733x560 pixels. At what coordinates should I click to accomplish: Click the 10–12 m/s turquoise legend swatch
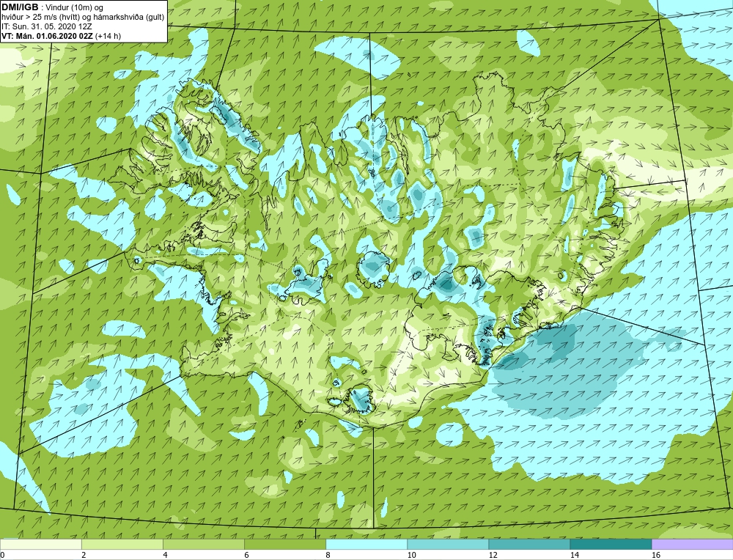click(x=448, y=544)
